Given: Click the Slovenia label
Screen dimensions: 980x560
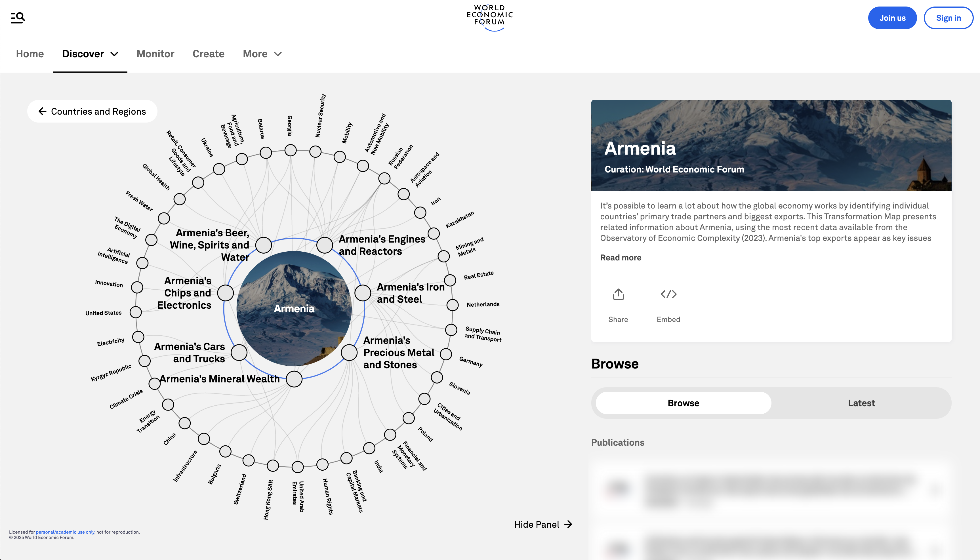Looking at the screenshot, I should [460, 388].
